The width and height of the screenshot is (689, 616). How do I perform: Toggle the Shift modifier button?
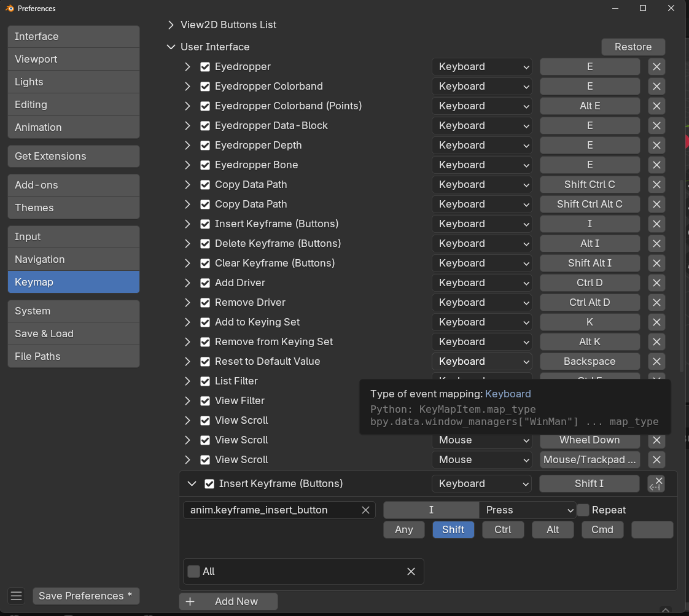pos(453,529)
